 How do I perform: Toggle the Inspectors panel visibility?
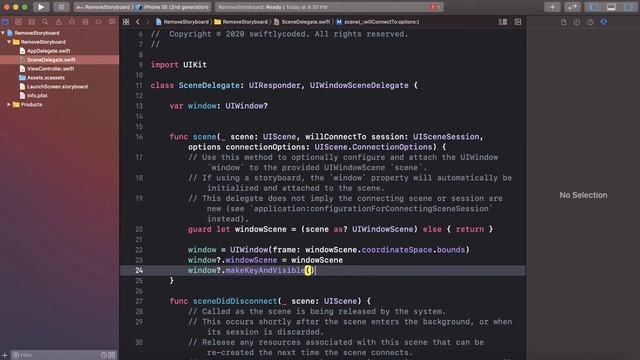(x=629, y=7)
